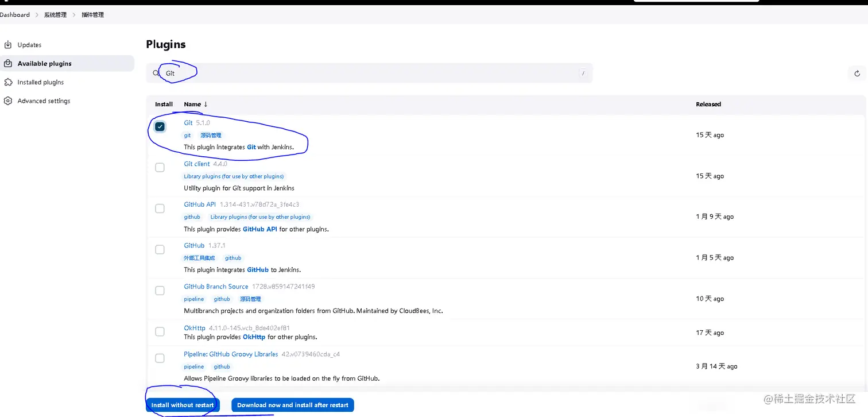Click the slash shortcut hint in search box
This screenshot has width=868, height=417.
coord(583,74)
